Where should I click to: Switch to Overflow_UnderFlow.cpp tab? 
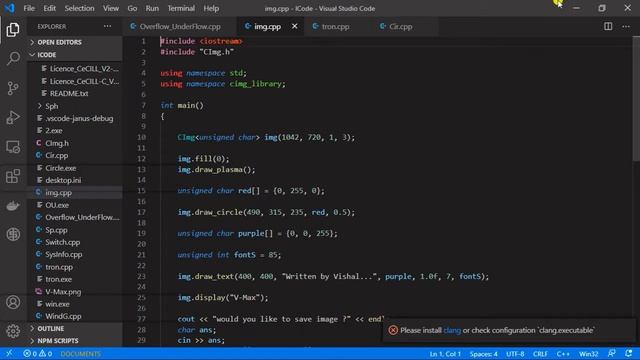(x=180, y=27)
